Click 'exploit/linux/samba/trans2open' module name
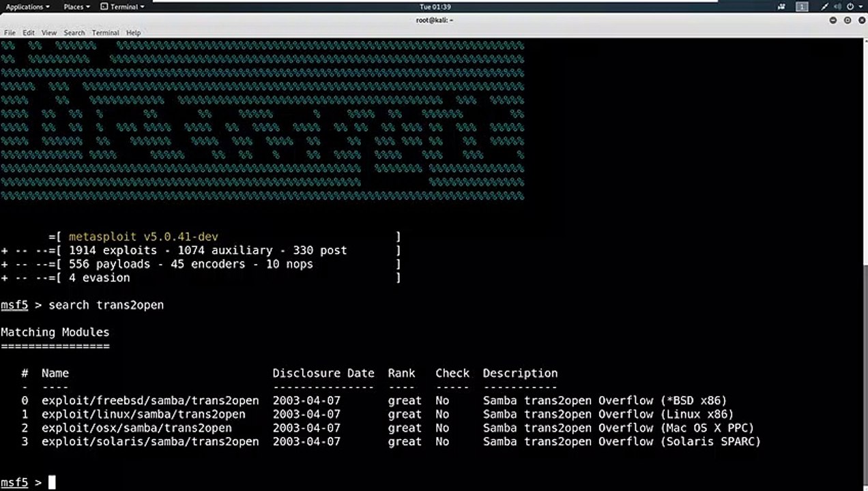This screenshot has width=868, height=491. [x=143, y=414]
